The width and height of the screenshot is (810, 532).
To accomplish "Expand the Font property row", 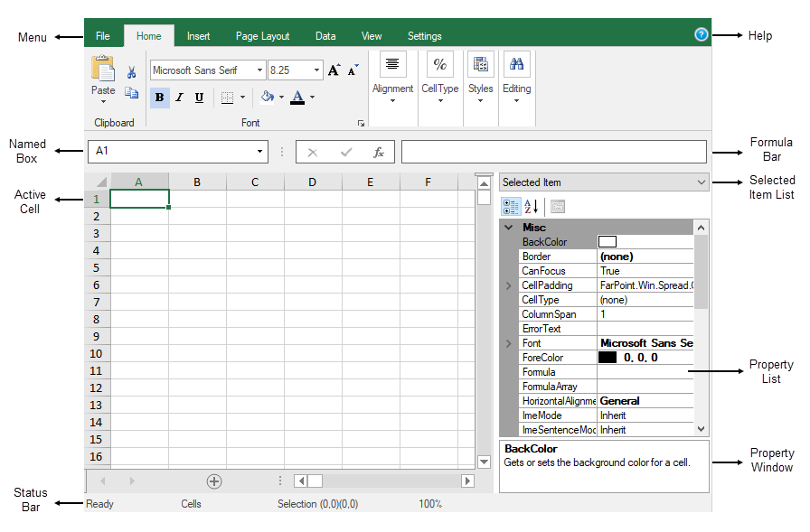I will coord(509,343).
